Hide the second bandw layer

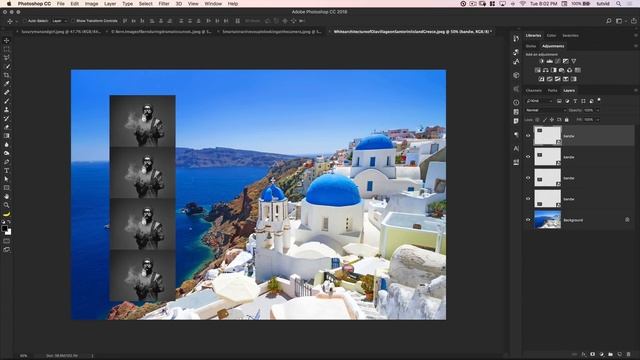pos(528,157)
